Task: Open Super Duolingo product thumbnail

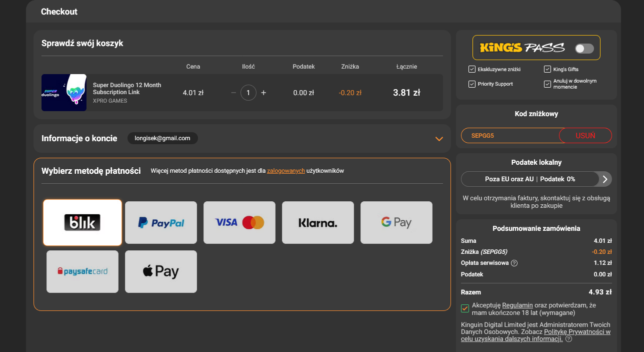Action: pyautogui.click(x=64, y=93)
